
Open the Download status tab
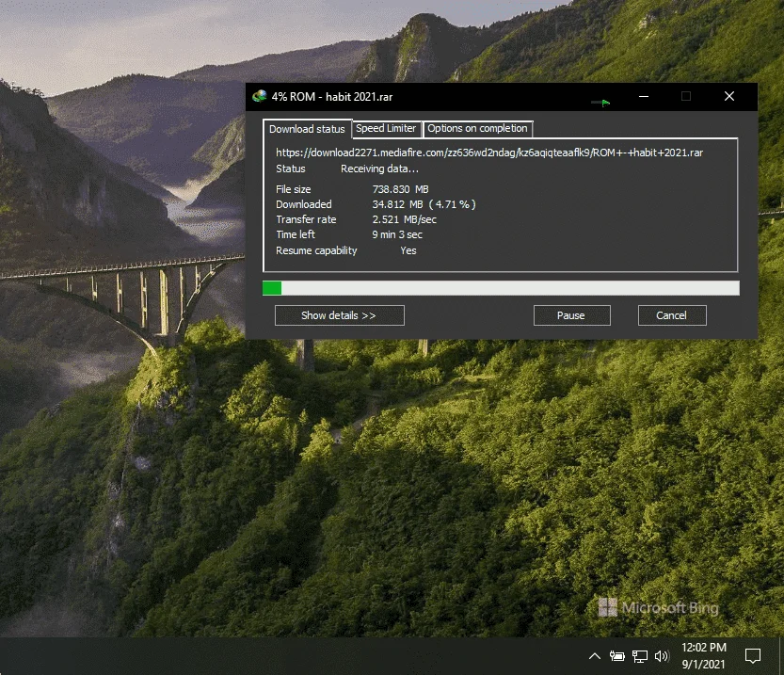(307, 129)
